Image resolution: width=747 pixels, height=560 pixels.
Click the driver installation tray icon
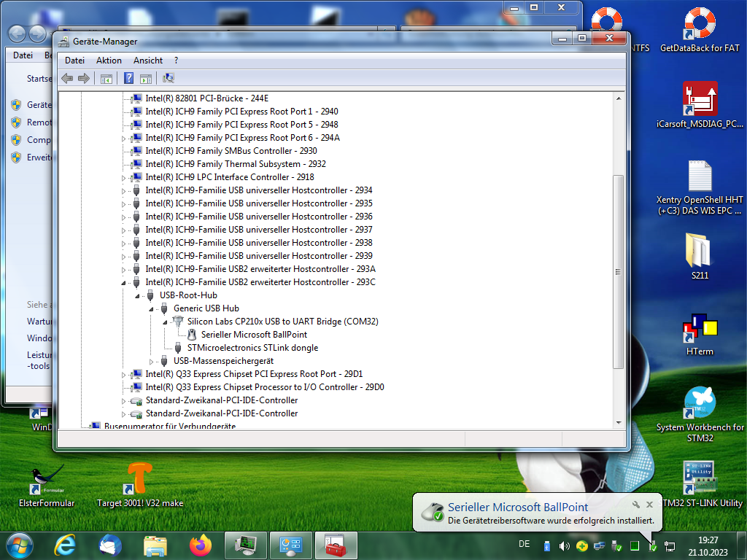(x=652, y=546)
